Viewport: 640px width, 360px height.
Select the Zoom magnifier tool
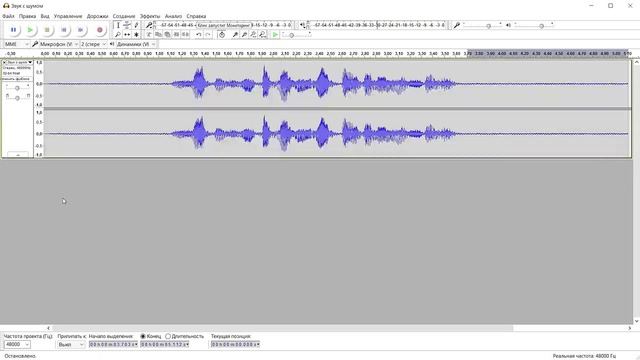pos(118,35)
